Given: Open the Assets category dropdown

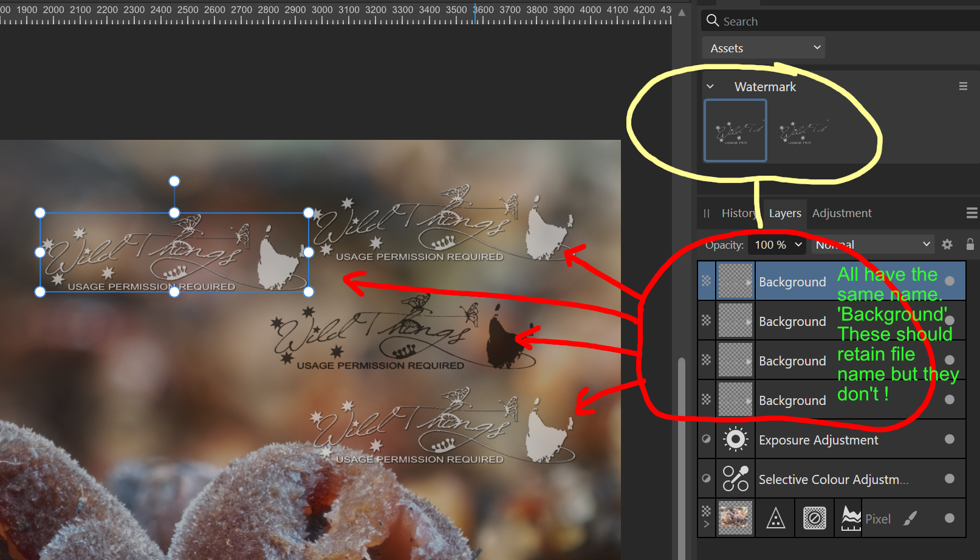Looking at the screenshot, I should pos(764,48).
